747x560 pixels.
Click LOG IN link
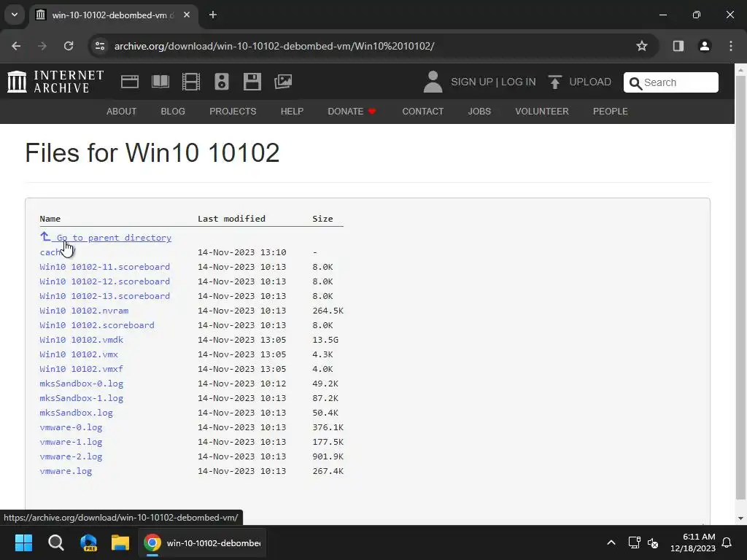point(519,82)
